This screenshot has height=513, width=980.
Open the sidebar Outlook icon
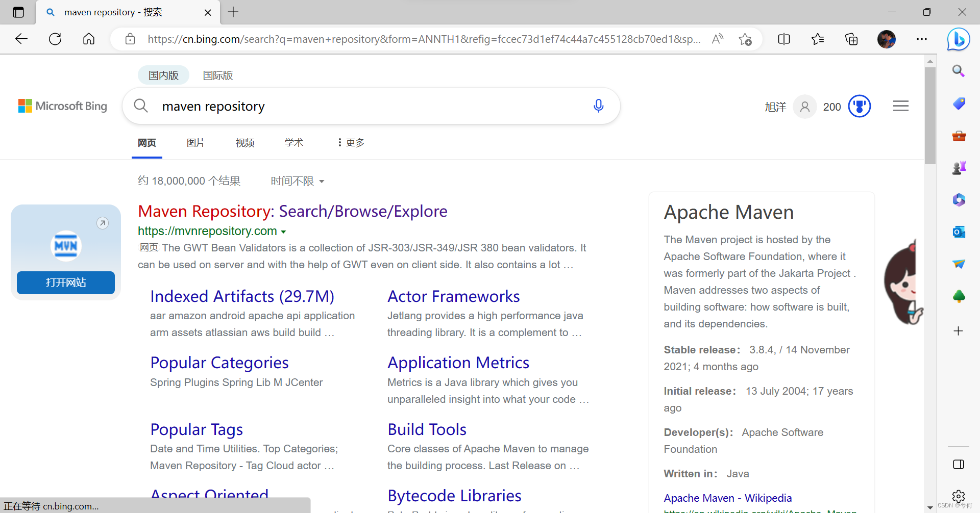click(959, 232)
